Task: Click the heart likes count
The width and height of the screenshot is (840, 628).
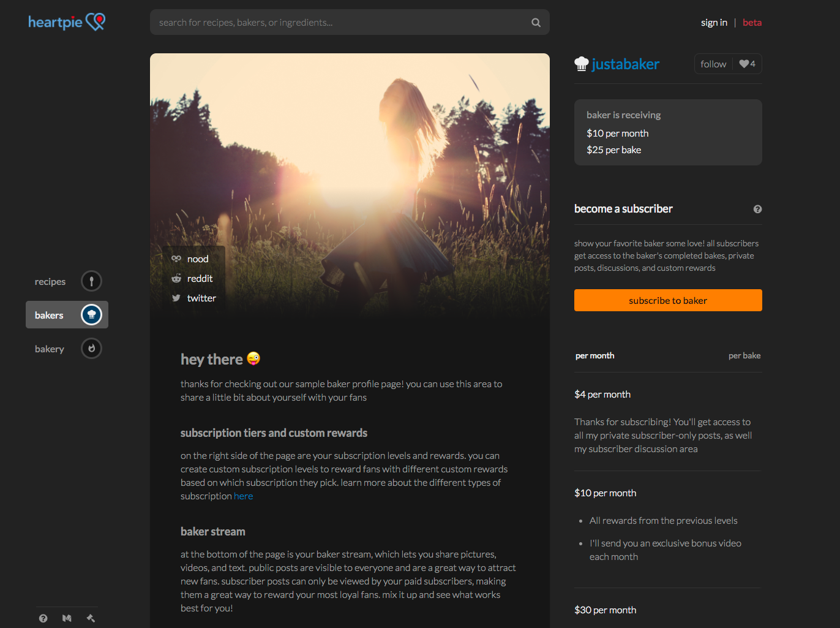Action: coord(747,64)
